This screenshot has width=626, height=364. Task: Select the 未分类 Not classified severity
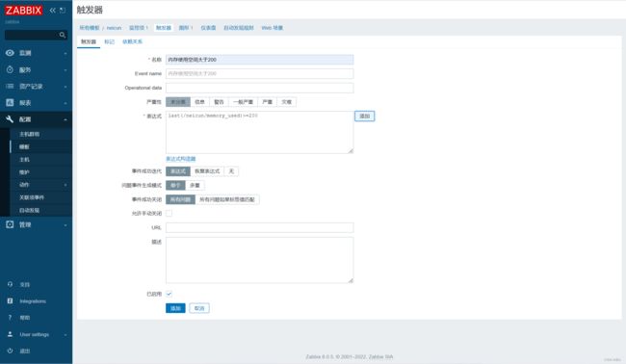[x=178, y=102]
